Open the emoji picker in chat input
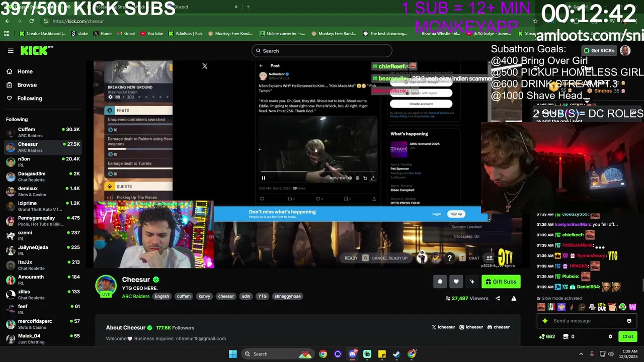The height and width of the screenshot is (362, 644). pos(629,321)
